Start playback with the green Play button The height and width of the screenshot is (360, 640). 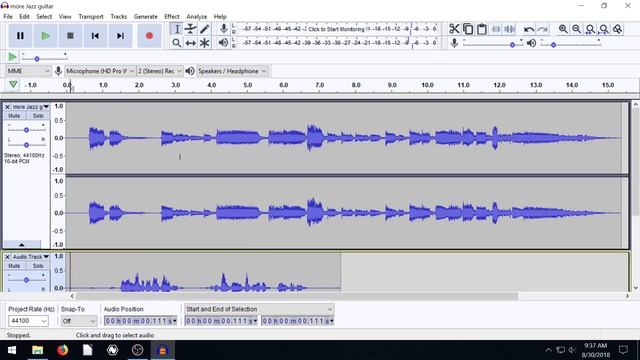[x=45, y=36]
